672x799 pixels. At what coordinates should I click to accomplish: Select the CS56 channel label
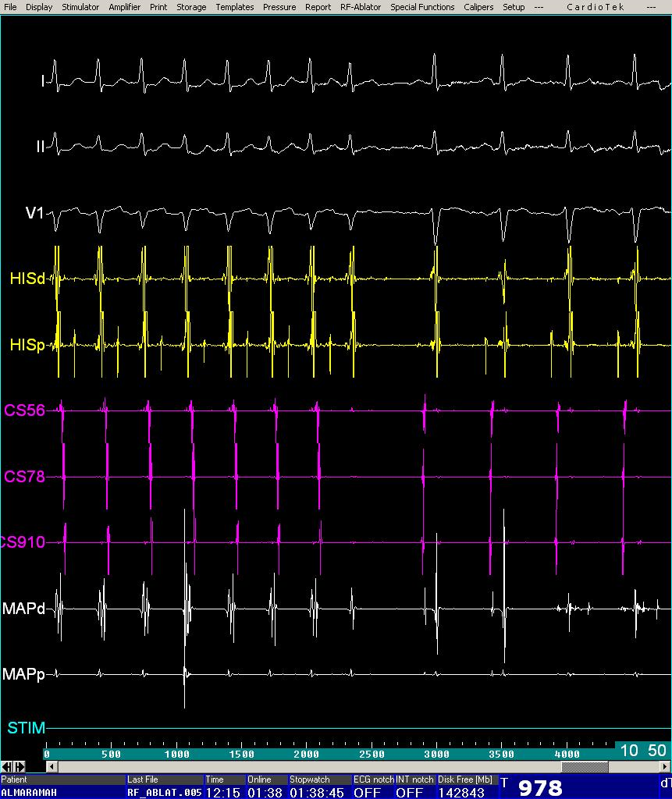24,410
